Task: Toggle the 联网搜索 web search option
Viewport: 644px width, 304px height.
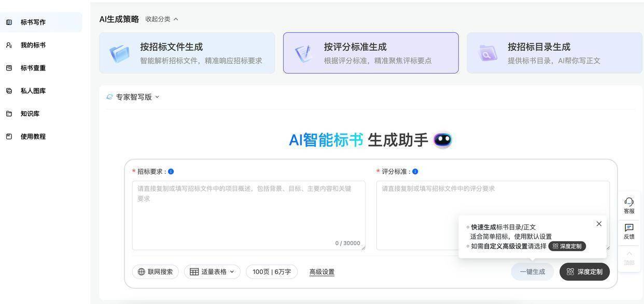Action: click(155, 272)
